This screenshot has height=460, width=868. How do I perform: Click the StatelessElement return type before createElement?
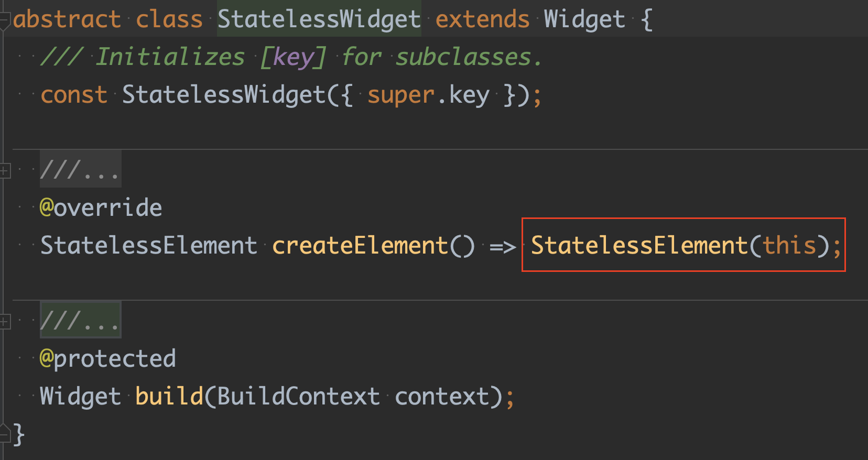coord(149,246)
